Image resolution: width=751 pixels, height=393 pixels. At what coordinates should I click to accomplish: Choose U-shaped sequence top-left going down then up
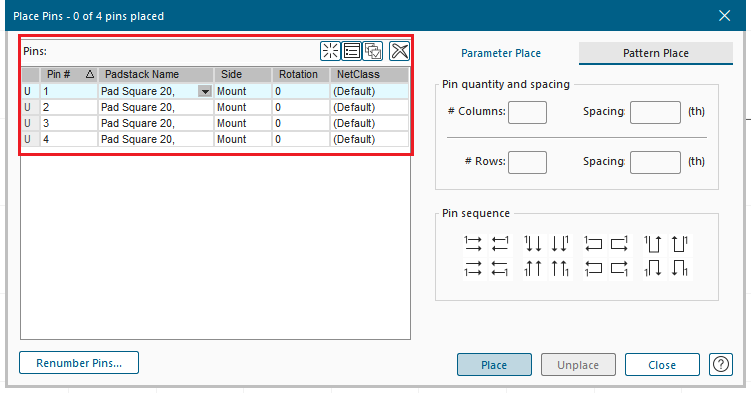tap(653, 244)
